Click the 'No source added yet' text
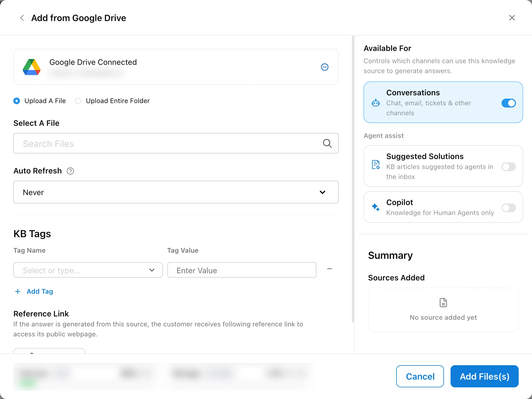This screenshot has width=532, height=399. click(x=443, y=318)
